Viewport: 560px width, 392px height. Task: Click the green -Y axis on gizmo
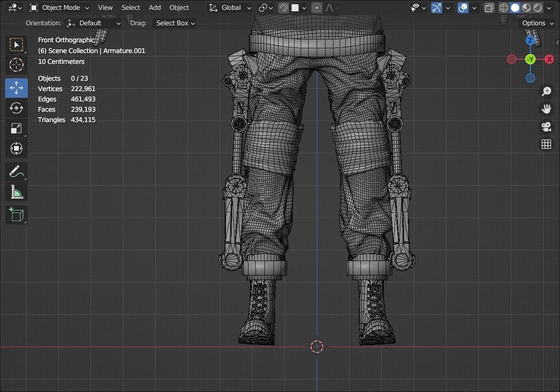[x=530, y=59]
